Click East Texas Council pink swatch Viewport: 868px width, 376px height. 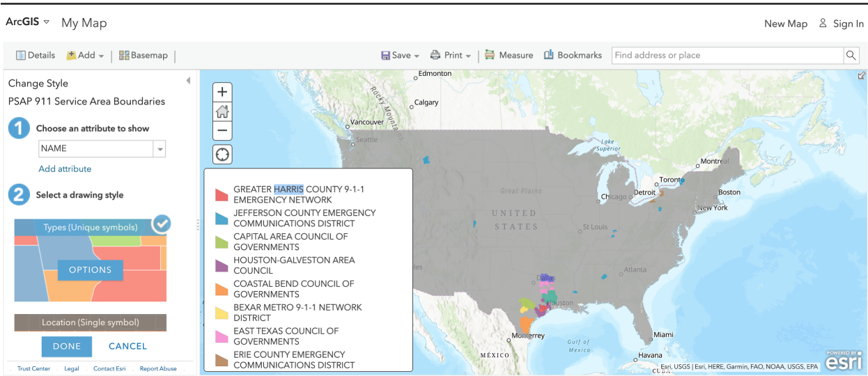coord(222,336)
